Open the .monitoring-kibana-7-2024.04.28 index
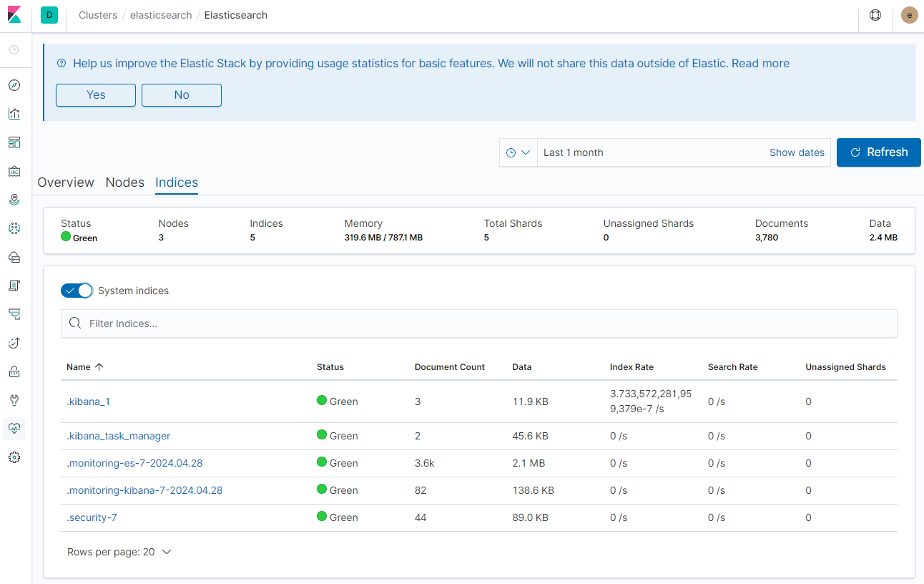Image resolution: width=924 pixels, height=584 pixels. tap(144, 490)
